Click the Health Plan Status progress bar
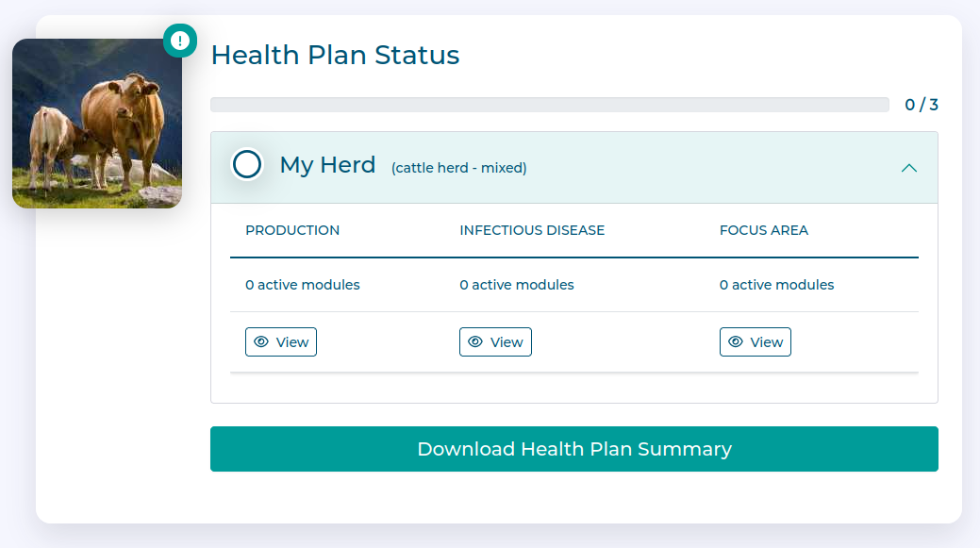Viewport: 980px width, 548px height. (549, 105)
